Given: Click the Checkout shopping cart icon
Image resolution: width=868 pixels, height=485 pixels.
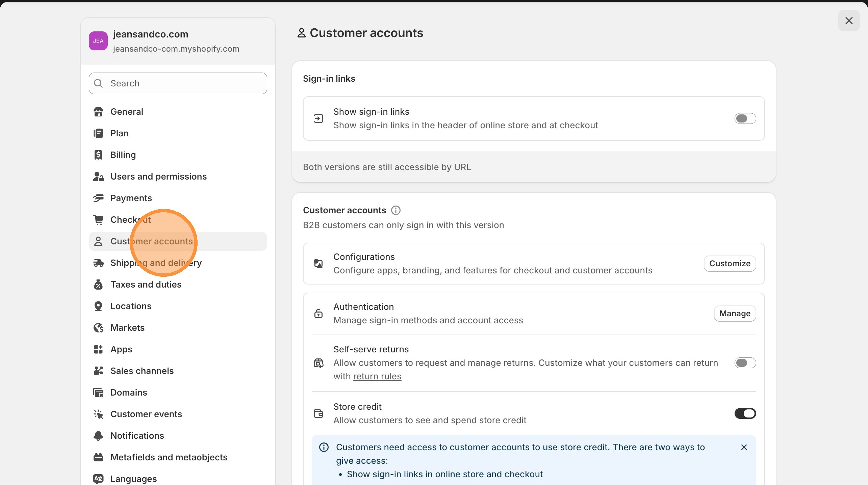Looking at the screenshot, I should click(98, 219).
